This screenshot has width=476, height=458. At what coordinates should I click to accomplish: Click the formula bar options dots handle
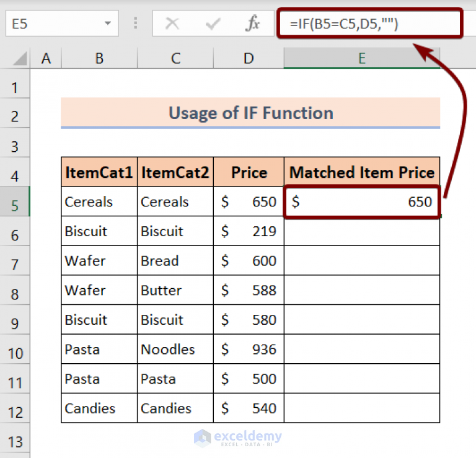[135, 23]
